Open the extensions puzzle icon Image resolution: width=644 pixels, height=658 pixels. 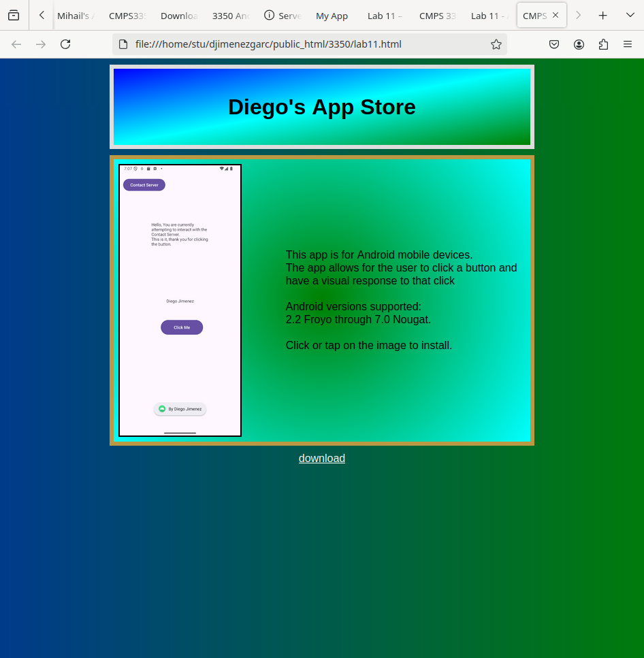(603, 44)
